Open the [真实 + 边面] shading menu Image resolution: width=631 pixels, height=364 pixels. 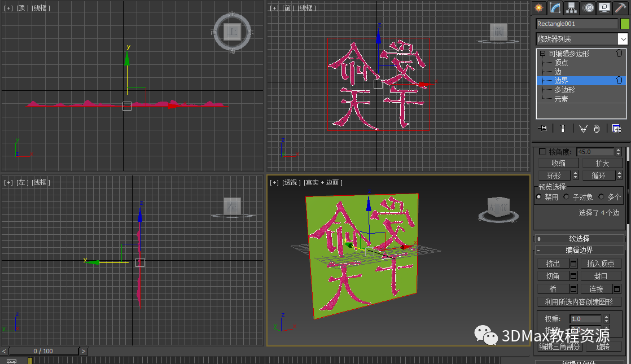[323, 183]
